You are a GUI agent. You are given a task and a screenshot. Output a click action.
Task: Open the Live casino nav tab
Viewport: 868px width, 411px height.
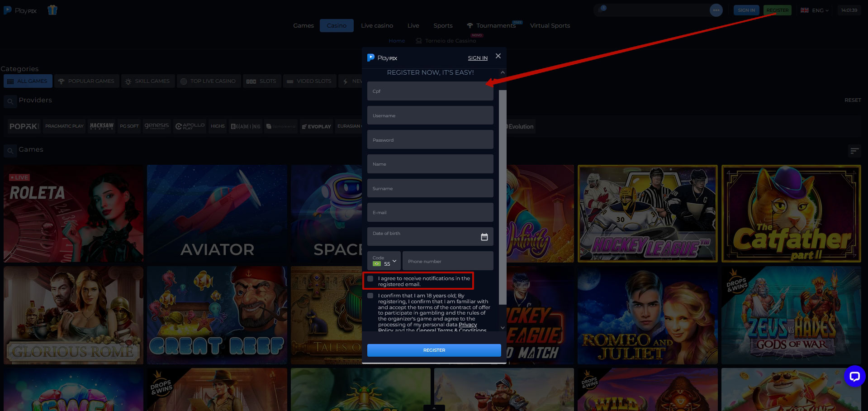pos(377,25)
